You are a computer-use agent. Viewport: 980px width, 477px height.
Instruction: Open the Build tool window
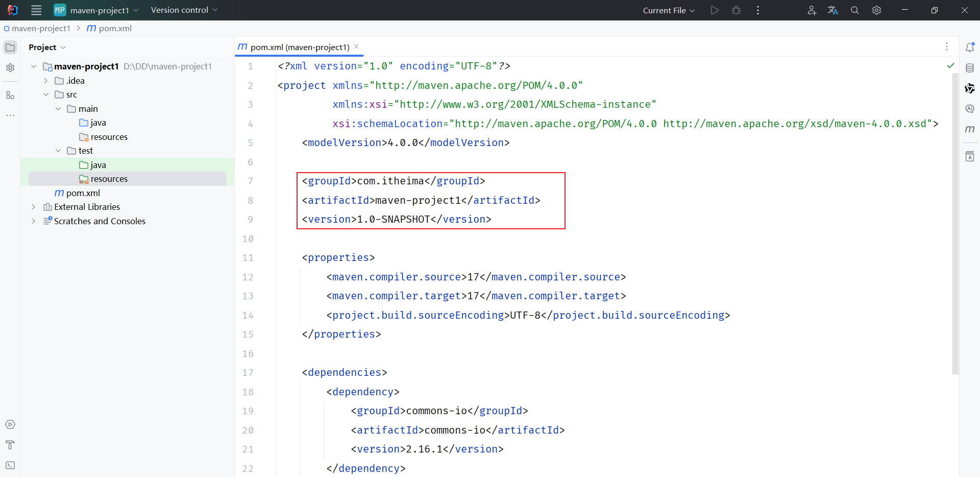[x=10, y=444]
